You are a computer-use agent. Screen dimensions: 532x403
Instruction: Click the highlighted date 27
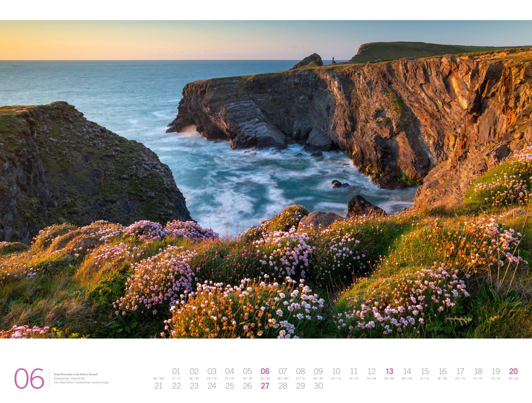coord(265,387)
